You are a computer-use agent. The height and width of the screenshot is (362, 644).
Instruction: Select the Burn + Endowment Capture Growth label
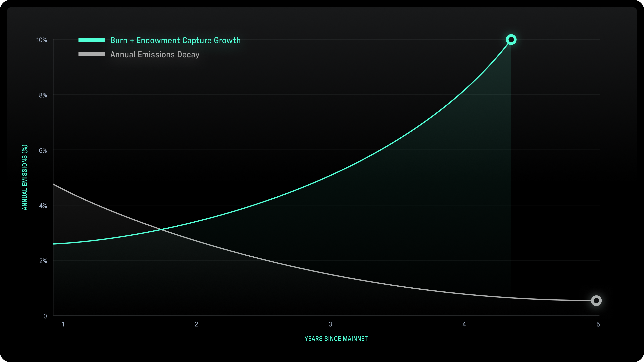coord(175,40)
